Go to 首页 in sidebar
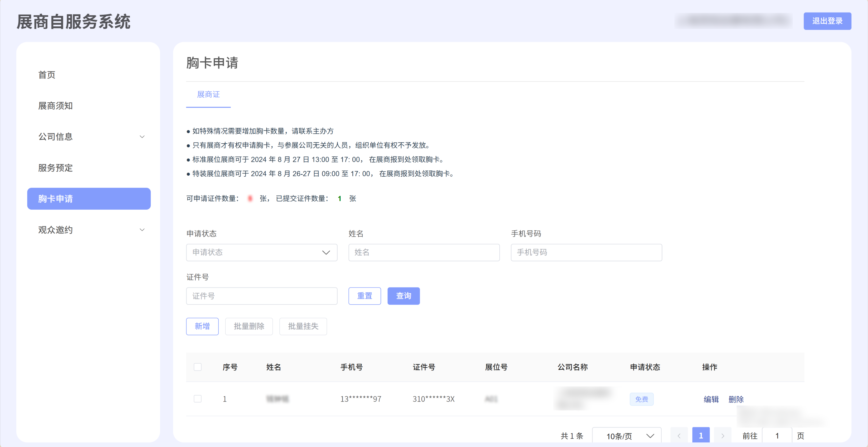Image resolution: width=868 pixels, height=447 pixels. (47, 75)
